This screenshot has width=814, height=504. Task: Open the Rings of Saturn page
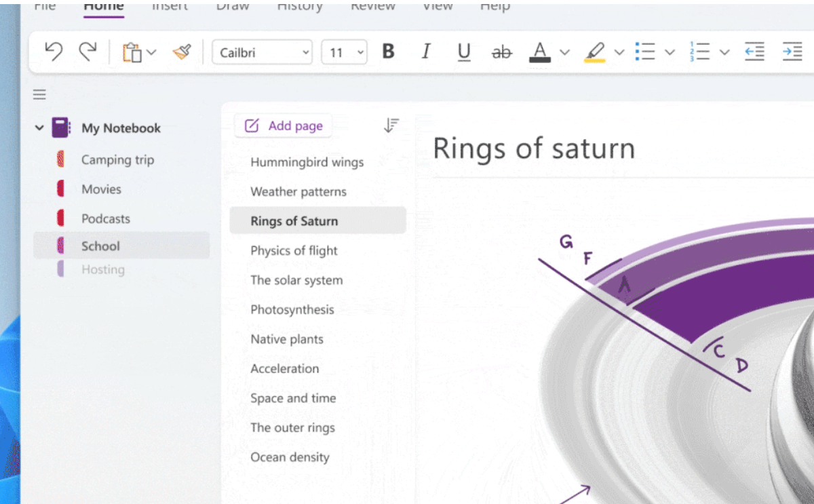(318, 220)
